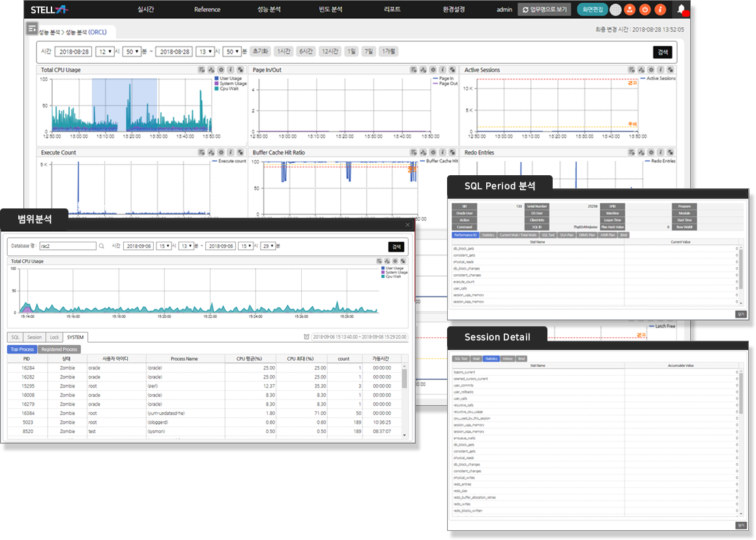
Task: Click System Usage legend swatch on main CPU chart
Action: coord(217,83)
